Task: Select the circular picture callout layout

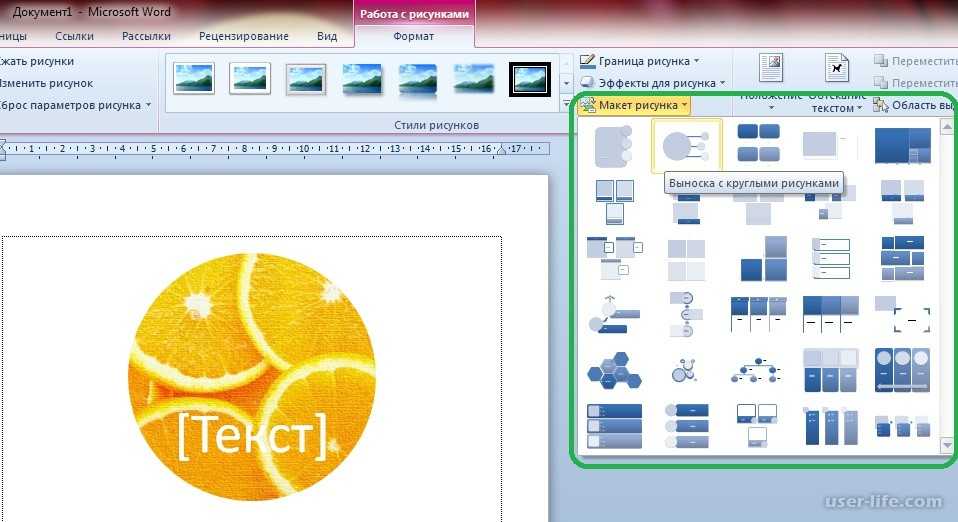Action: (686, 146)
